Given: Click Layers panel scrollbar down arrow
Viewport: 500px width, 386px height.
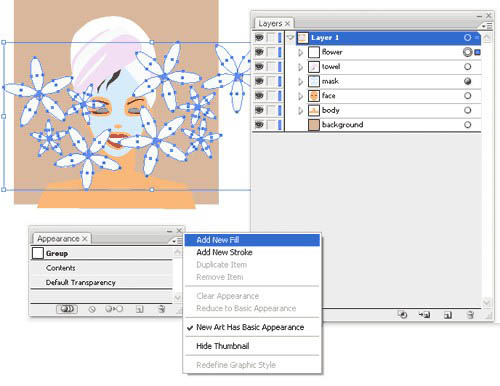Looking at the screenshot, I should (x=487, y=303).
